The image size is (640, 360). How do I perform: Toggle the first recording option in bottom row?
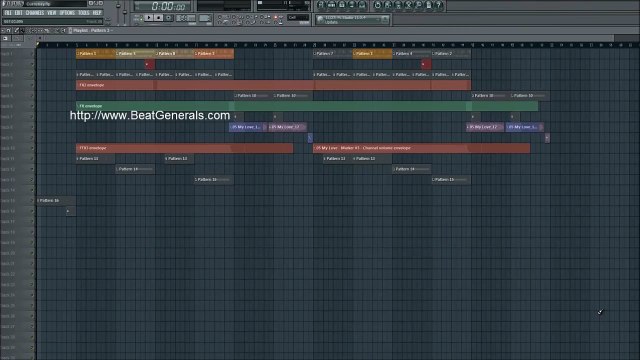coord(220,22)
